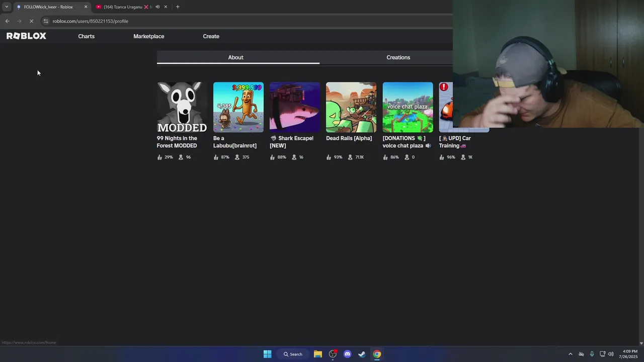
Task: Open Create in the Roblox navigation
Action: [211, 36]
